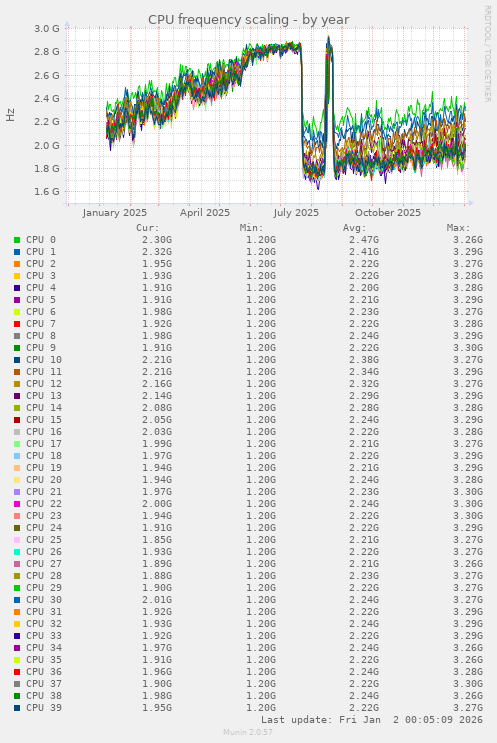Click the CPU 7 red legend swatch
The height and width of the screenshot is (743, 497).
click(17, 324)
